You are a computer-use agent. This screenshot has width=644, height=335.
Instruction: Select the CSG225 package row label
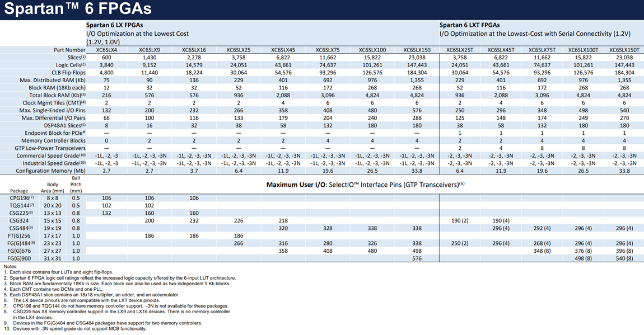pos(21,213)
